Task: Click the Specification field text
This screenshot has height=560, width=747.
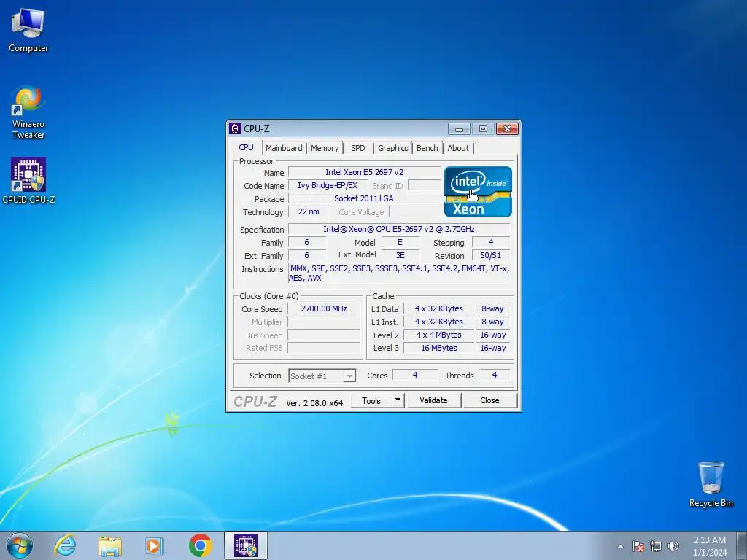Action: [399, 229]
